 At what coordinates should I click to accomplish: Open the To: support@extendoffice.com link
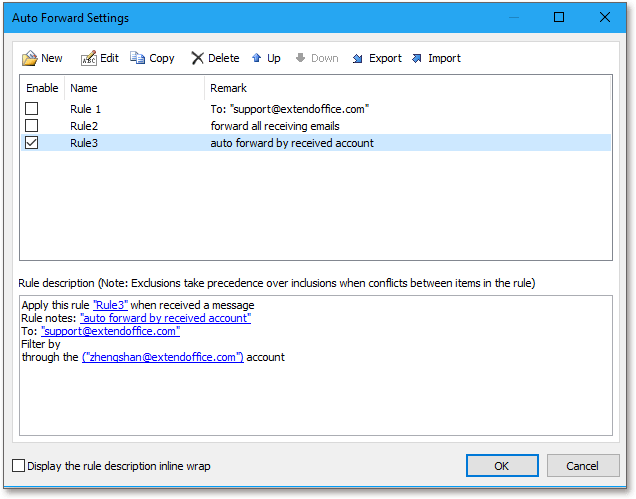coord(110,331)
